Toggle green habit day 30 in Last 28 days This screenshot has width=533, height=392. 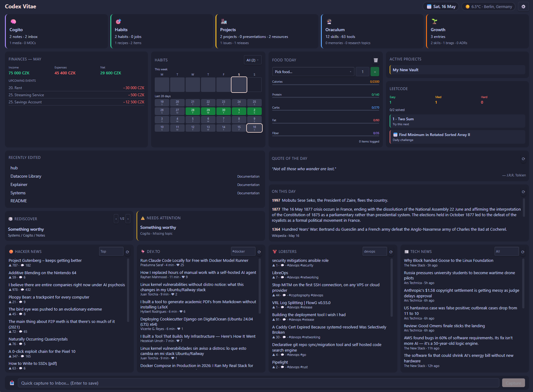tap(223, 111)
